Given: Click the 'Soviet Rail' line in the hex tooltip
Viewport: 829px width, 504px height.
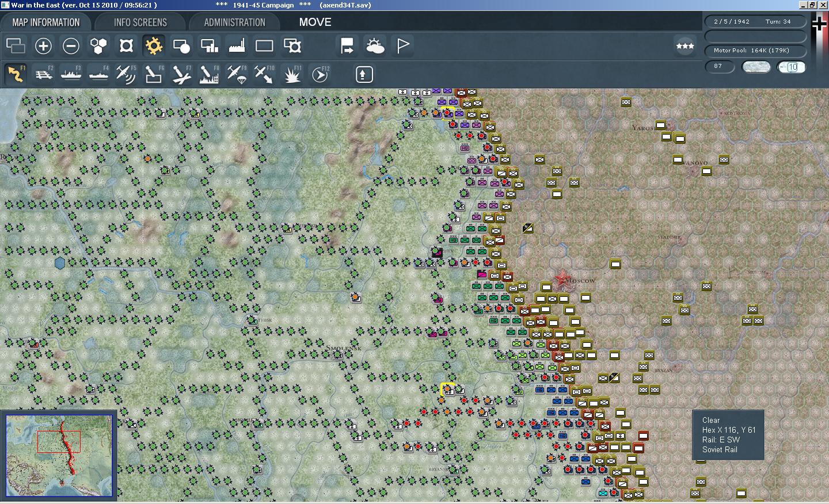Looking at the screenshot, I should 720,449.
